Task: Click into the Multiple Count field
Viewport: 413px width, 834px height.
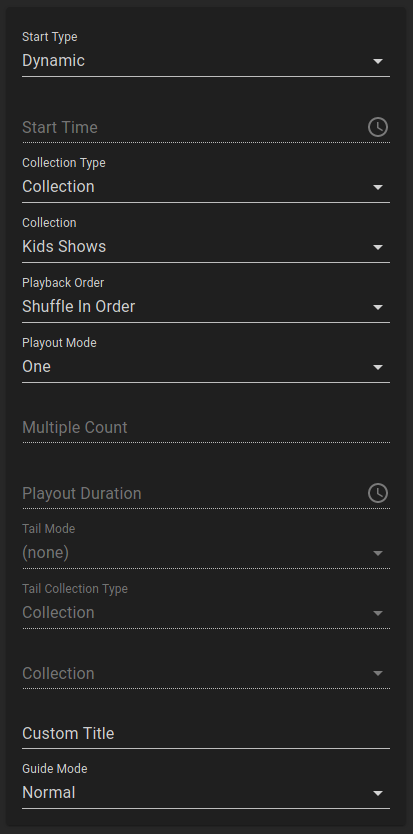Action: click(x=206, y=428)
